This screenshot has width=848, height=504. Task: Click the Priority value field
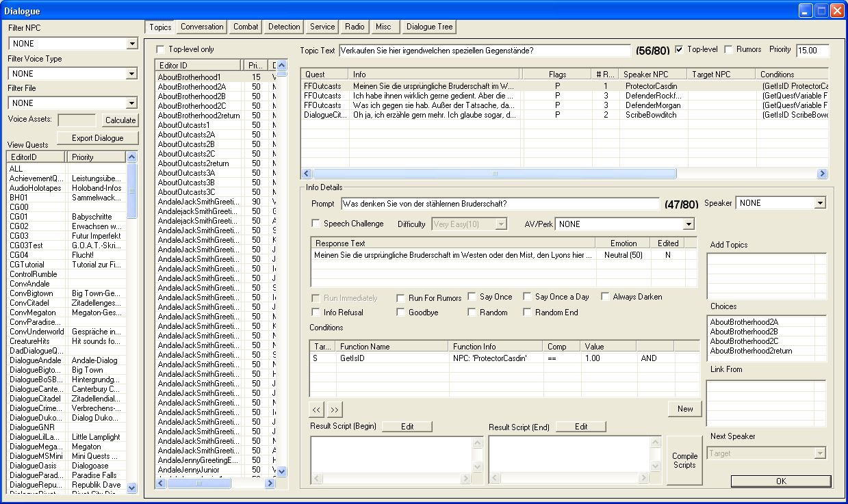(x=812, y=51)
